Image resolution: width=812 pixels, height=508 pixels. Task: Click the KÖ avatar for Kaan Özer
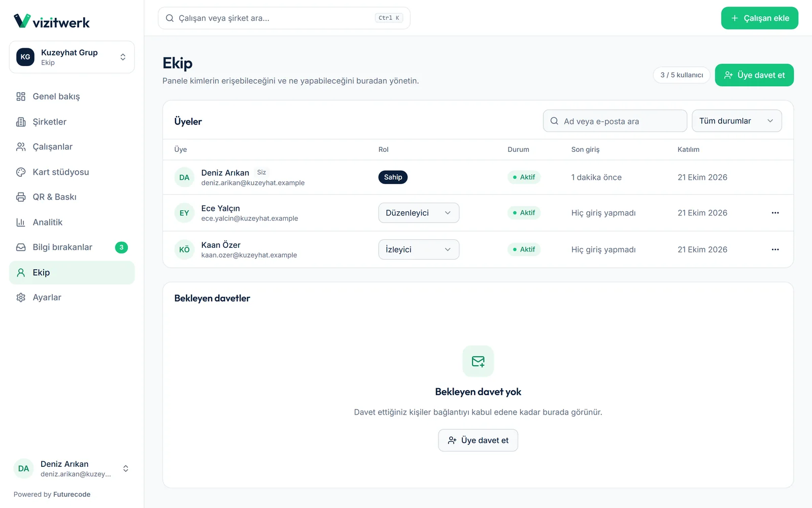(184, 249)
